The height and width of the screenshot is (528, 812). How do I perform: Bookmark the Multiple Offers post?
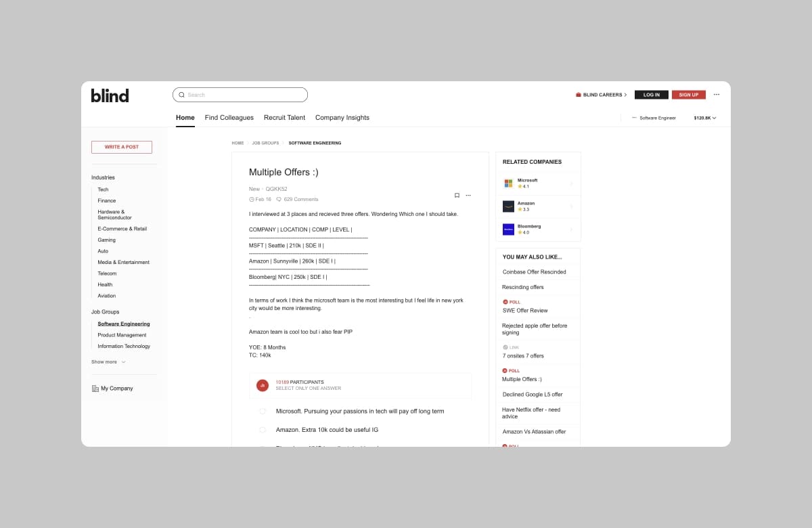[x=457, y=196]
